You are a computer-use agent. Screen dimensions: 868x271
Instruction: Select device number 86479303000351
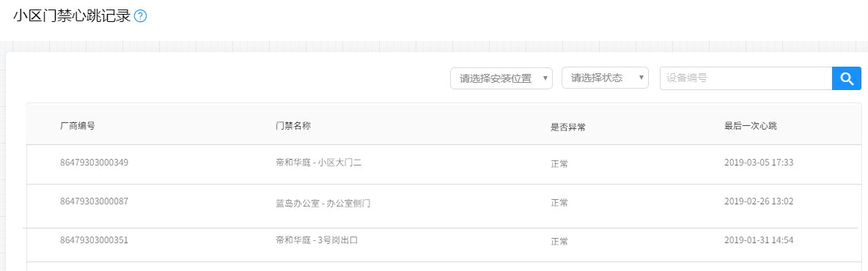tap(94, 240)
